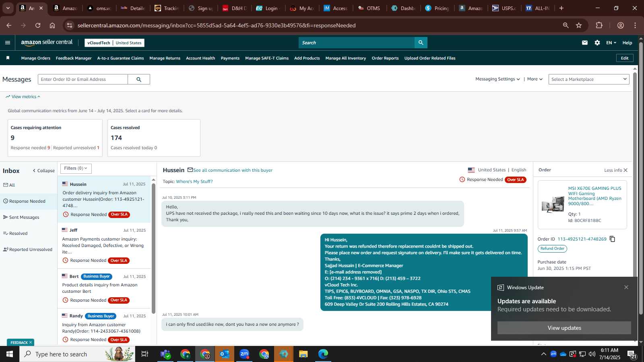Open the EN language dropdown
This screenshot has width=644, height=362.
pos(611,43)
